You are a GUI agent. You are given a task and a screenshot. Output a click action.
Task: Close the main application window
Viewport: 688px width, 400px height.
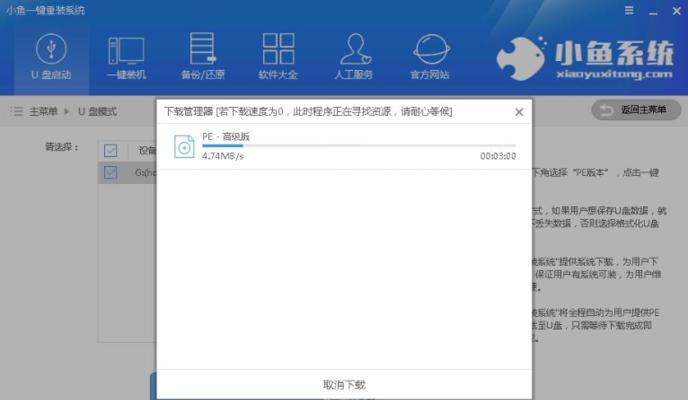(x=677, y=11)
